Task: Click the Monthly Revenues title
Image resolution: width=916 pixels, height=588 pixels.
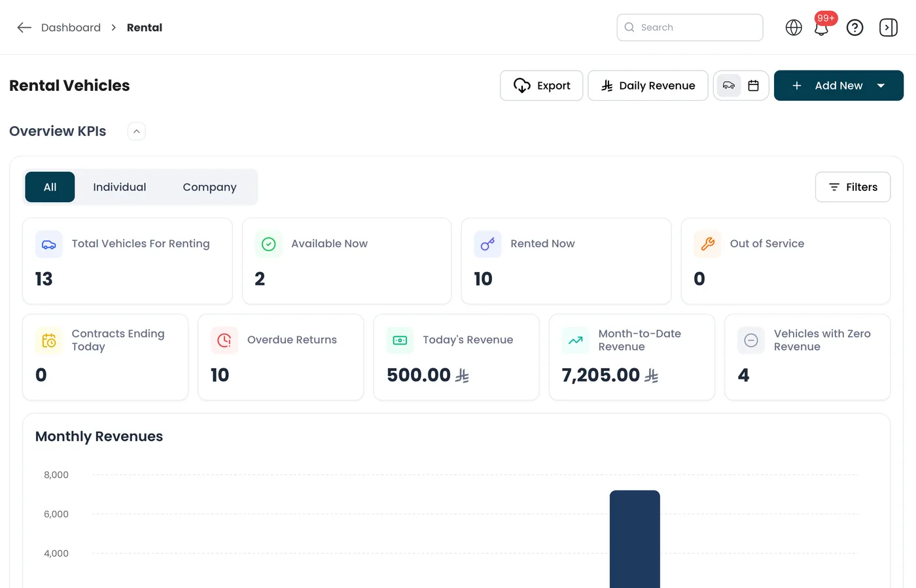Action: point(99,436)
